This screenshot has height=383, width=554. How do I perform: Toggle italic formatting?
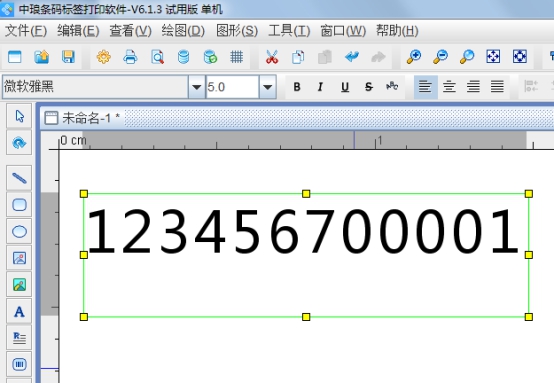pos(320,87)
